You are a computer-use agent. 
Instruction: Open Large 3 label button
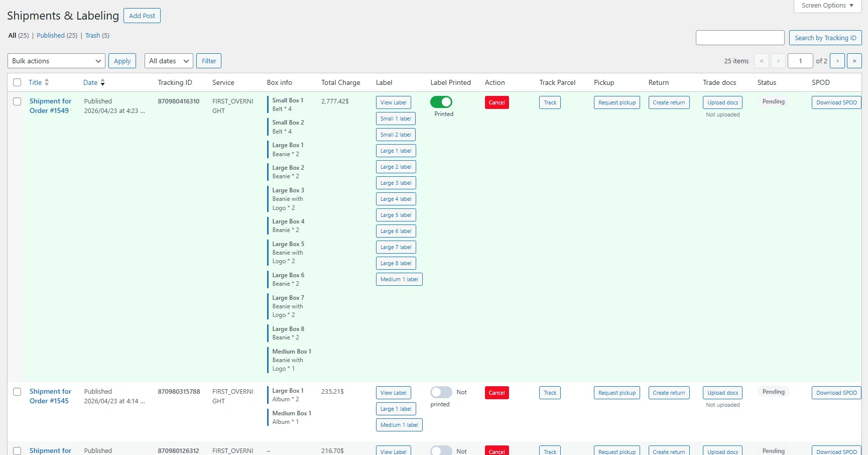click(396, 183)
